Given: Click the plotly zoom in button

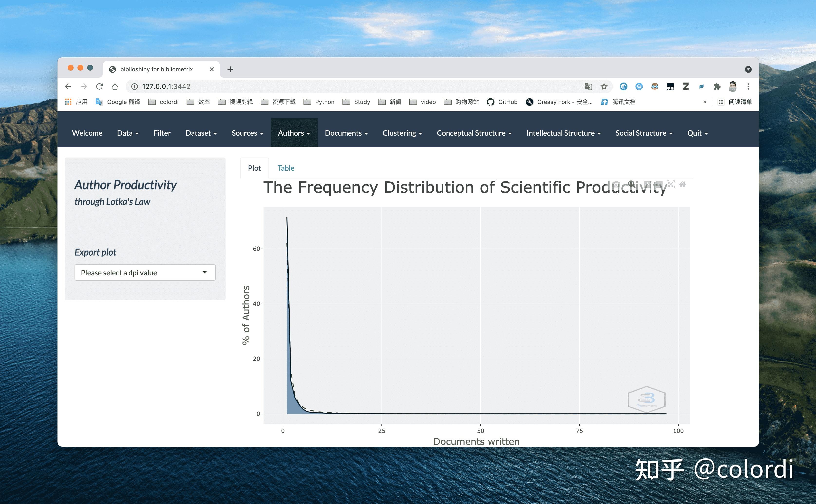Looking at the screenshot, I should point(648,184).
